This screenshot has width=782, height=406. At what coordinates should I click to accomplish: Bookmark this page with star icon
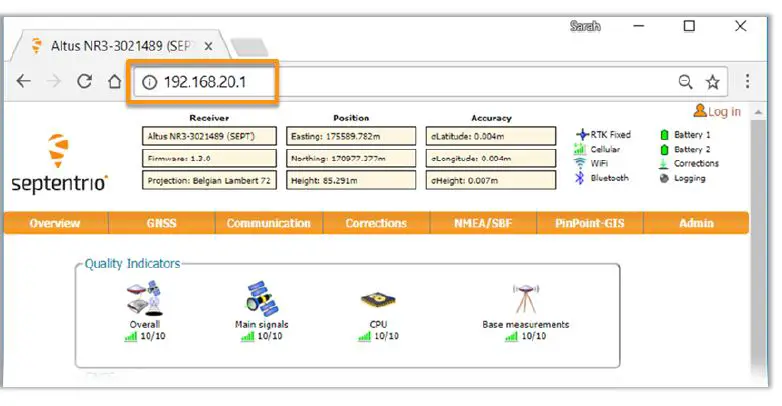click(x=713, y=81)
